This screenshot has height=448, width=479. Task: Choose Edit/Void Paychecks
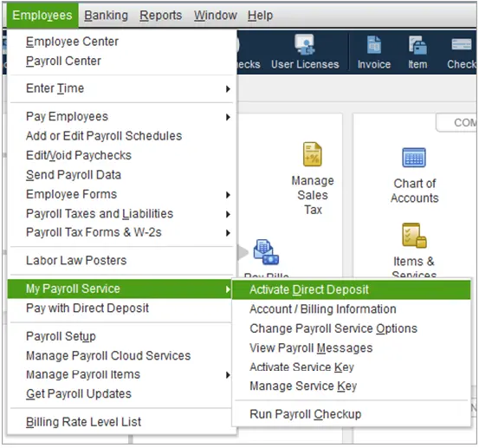pyautogui.click(x=121, y=155)
